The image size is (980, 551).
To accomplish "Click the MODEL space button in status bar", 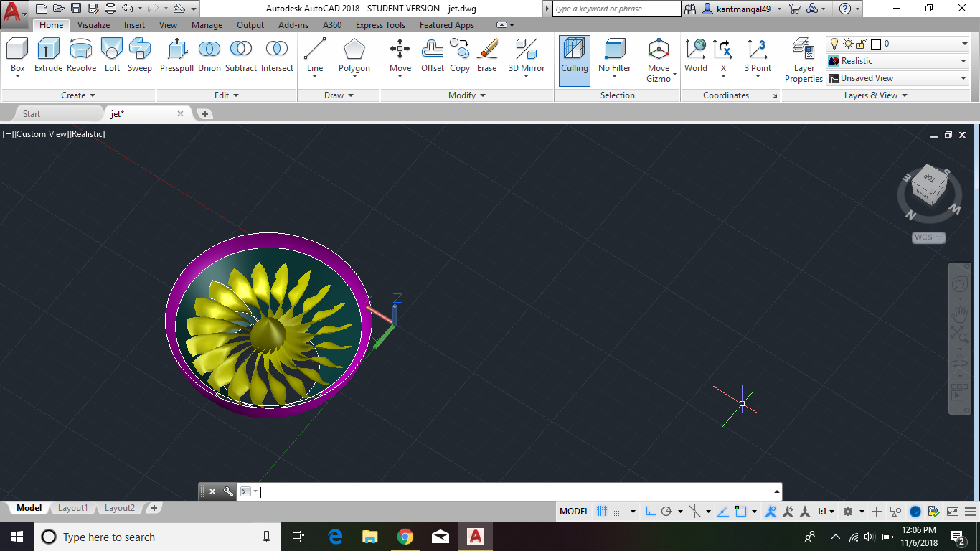I will 574,512.
